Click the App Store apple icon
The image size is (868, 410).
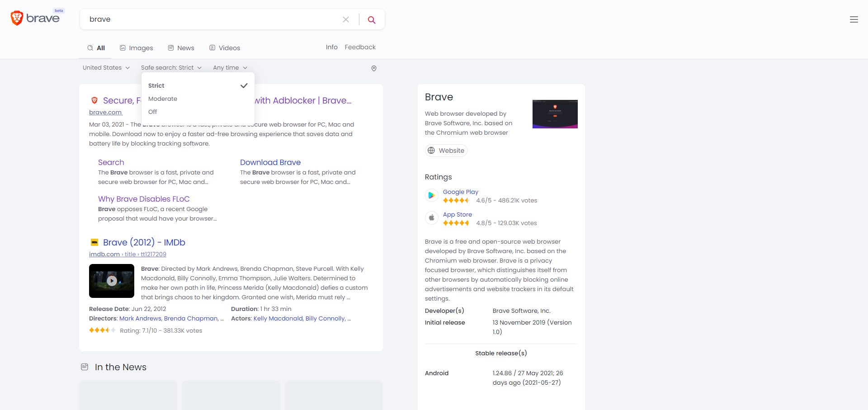click(432, 218)
